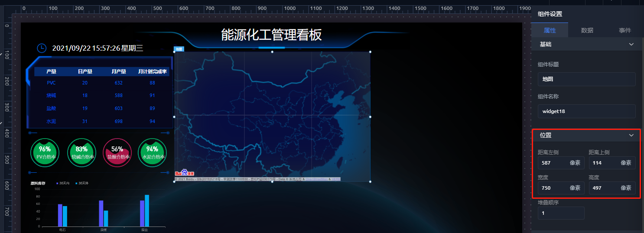Image resolution: width=644 pixels, height=233 pixels.
Task: Click the tall 30天外 bar for 原盐
Action: coord(147,210)
